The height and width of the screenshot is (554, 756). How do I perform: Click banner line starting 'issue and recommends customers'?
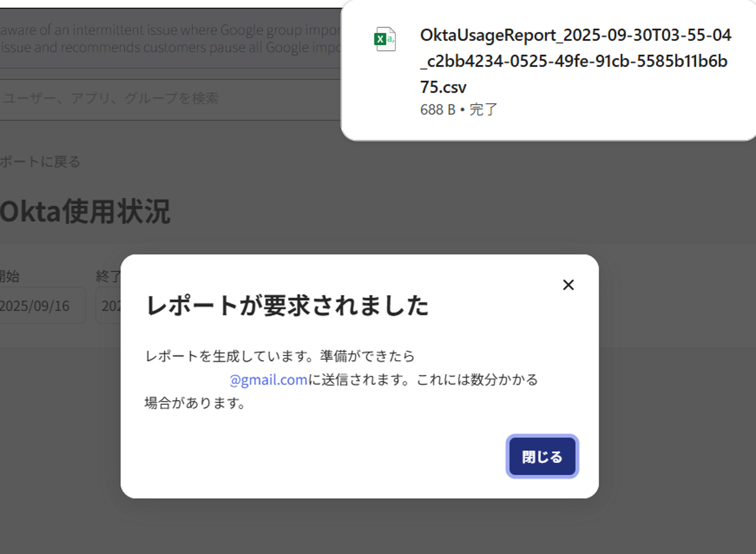tap(170, 47)
